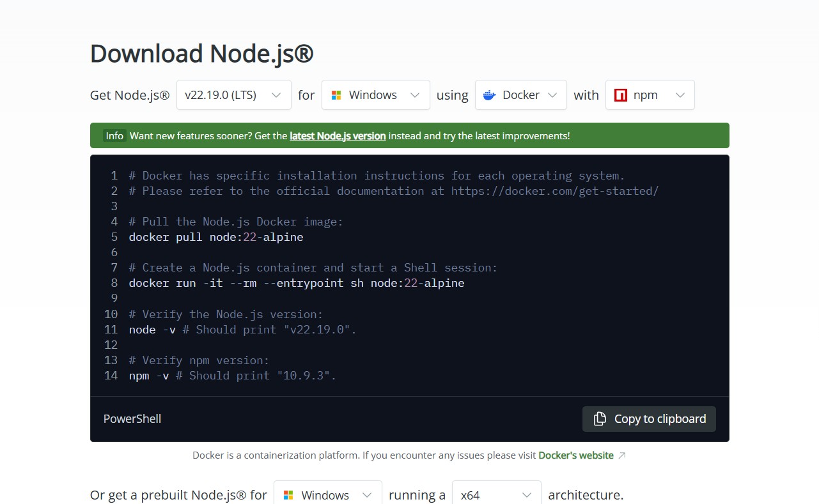The image size is (819, 504).
Task: Click the Info badge in the green banner
Action: tap(114, 135)
